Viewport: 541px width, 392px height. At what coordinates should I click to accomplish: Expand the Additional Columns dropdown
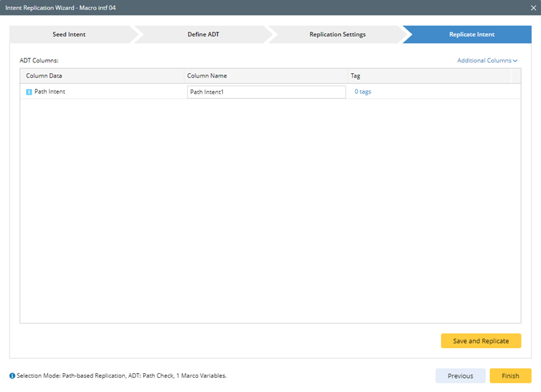click(487, 60)
